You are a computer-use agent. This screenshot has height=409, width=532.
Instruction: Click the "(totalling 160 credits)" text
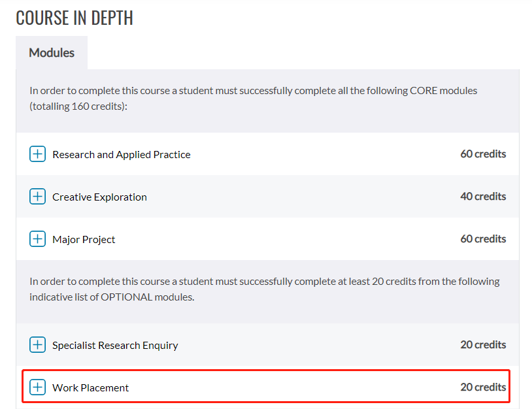[x=78, y=106]
